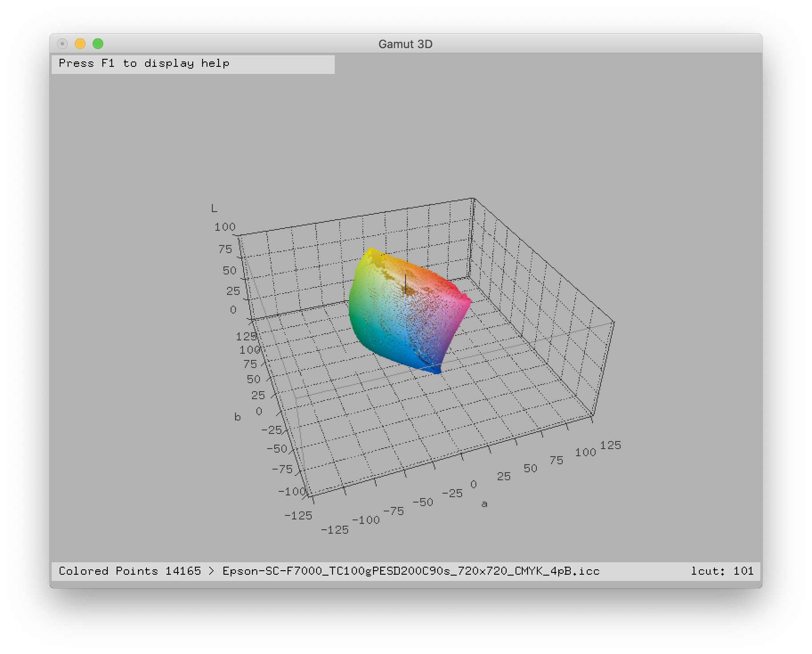Click the Gamut 3D window title
Screen dimensions: 812x654
(405, 44)
